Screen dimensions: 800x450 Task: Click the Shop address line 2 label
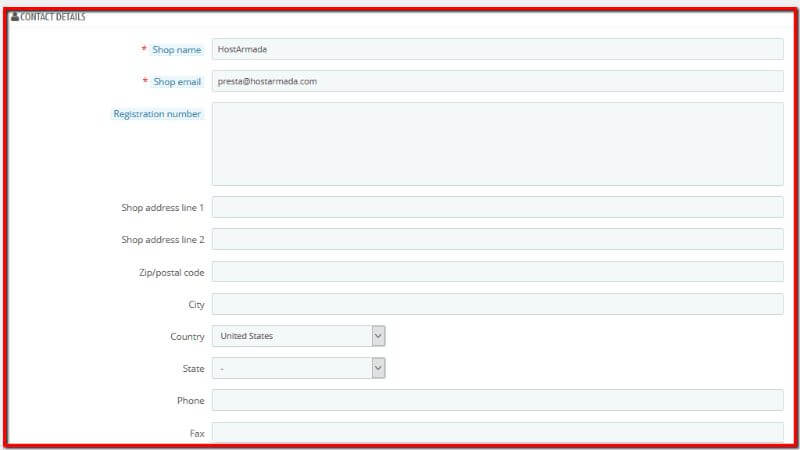[162, 240]
